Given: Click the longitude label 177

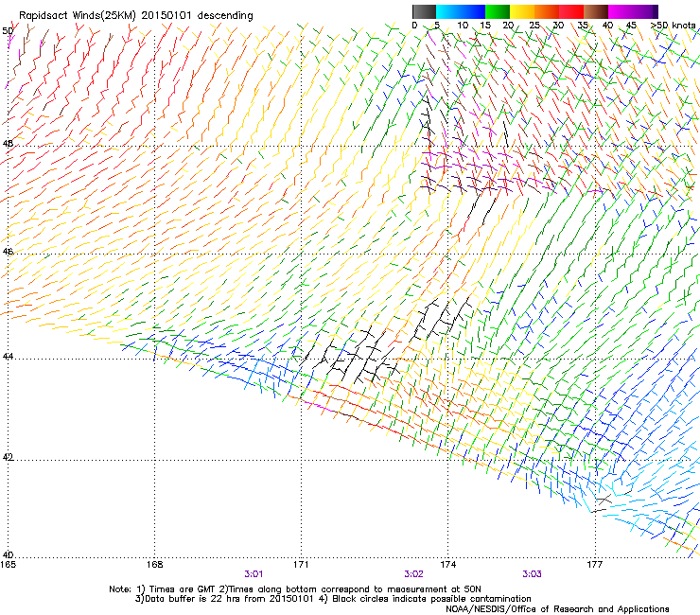Looking at the screenshot, I should 595,565.
